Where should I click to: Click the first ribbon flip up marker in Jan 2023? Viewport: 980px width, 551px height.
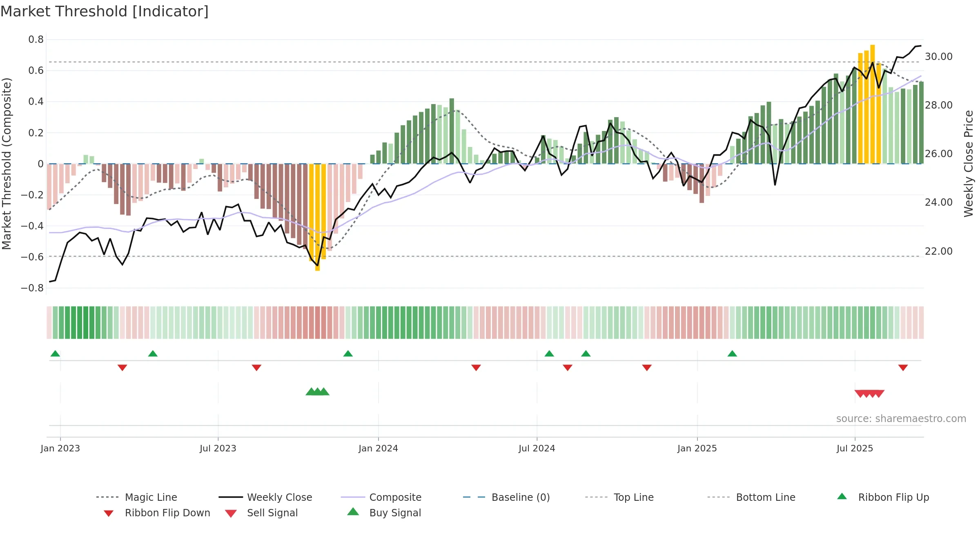point(55,353)
